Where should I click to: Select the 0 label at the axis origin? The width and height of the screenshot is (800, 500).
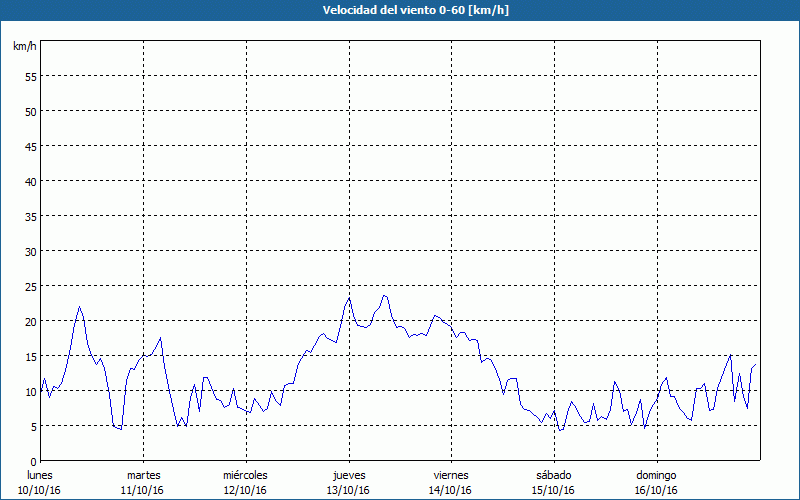tap(33, 461)
